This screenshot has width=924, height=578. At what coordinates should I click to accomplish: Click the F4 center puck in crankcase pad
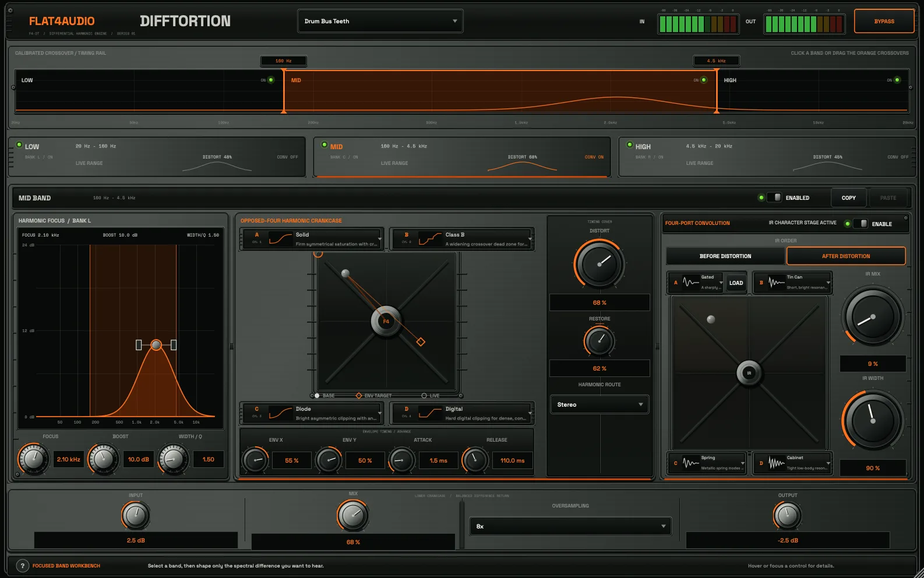pyautogui.click(x=386, y=321)
